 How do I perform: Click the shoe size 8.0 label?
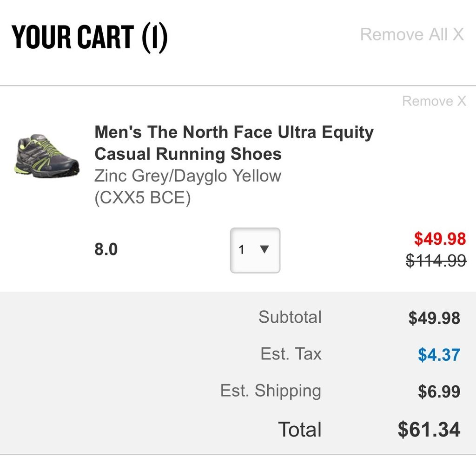pyautogui.click(x=106, y=249)
